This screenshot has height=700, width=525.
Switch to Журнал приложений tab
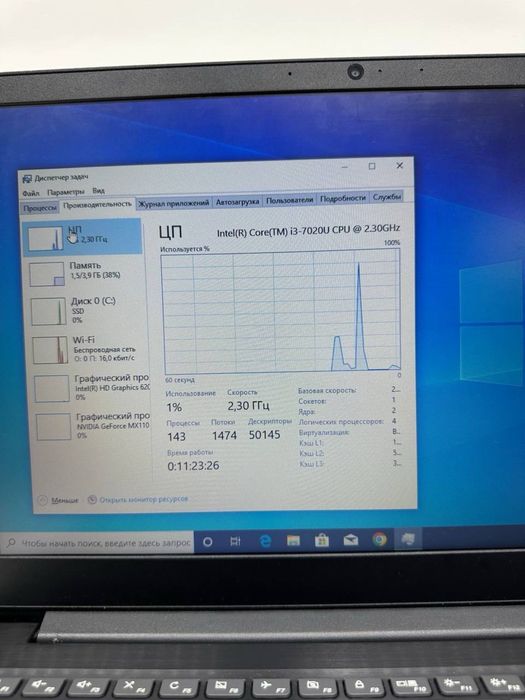(173, 203)
